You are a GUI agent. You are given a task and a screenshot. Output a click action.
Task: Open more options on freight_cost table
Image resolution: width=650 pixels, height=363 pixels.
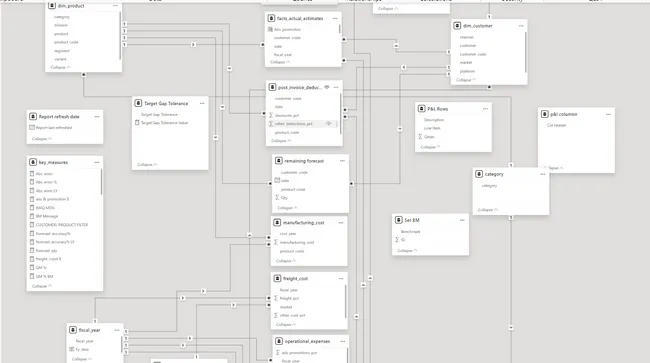coord(341,278)
